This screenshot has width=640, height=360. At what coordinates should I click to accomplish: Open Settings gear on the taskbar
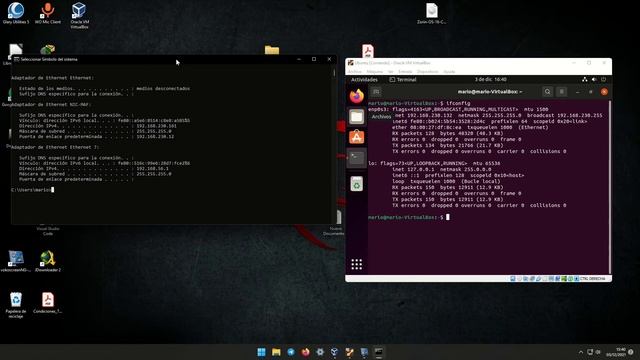[x=320, y=352]
